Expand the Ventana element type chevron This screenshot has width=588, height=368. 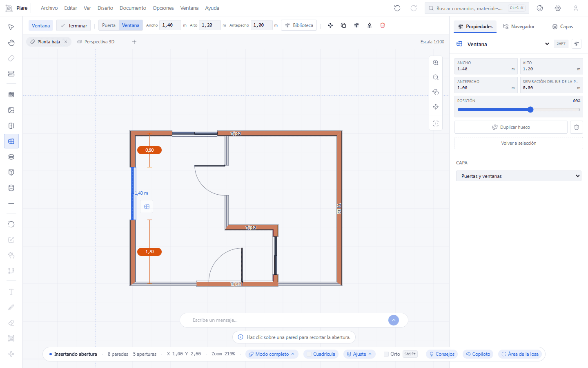point(547,44)
